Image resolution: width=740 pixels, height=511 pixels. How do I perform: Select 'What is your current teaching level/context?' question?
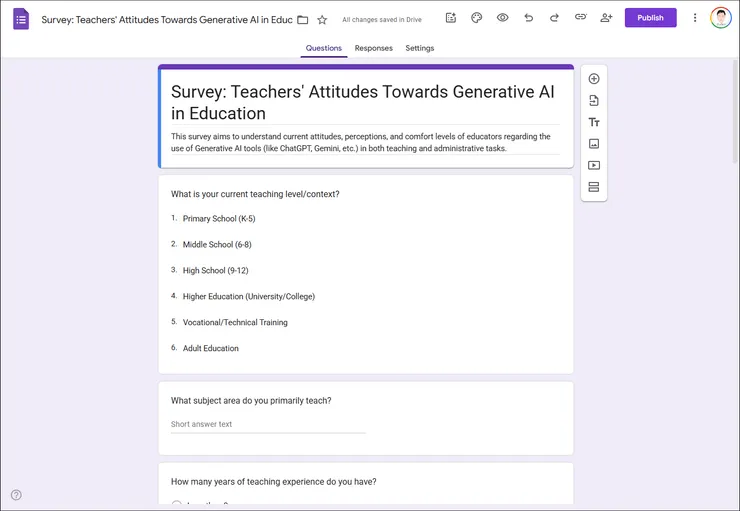click(x=255, y=194)
